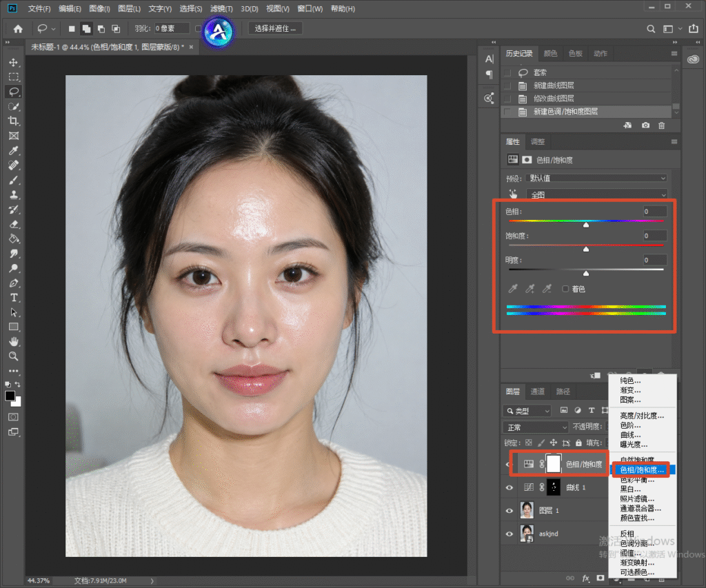Open the 滤镜 menu

tap(221, 8)
